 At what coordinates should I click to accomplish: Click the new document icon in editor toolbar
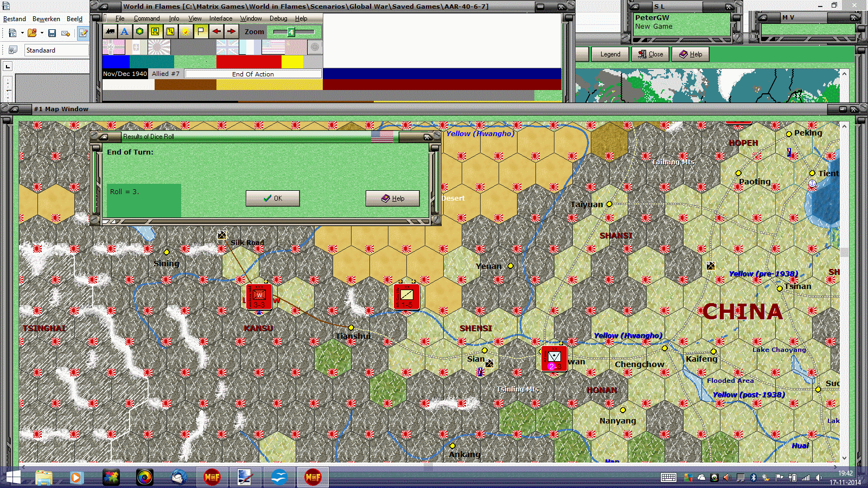(x=12, y=33)
